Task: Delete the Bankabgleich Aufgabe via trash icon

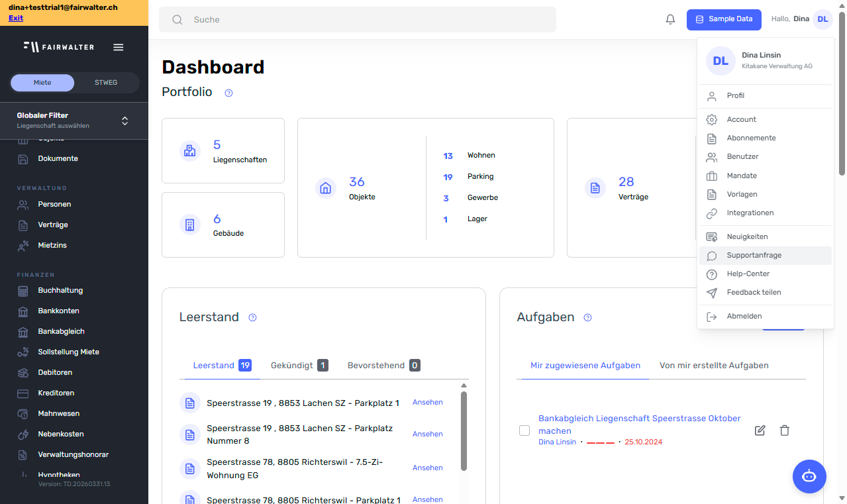Action: [784, 430]
